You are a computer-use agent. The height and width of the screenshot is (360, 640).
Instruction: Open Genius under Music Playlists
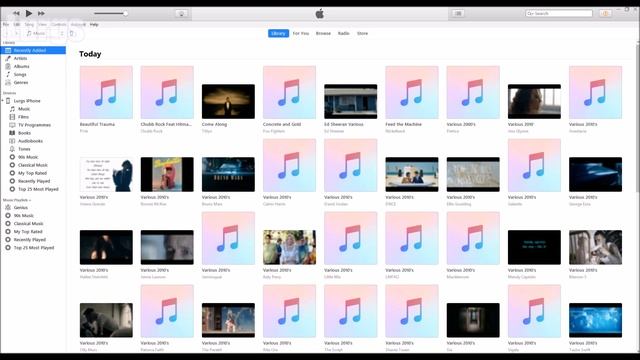tap(33, 207)
